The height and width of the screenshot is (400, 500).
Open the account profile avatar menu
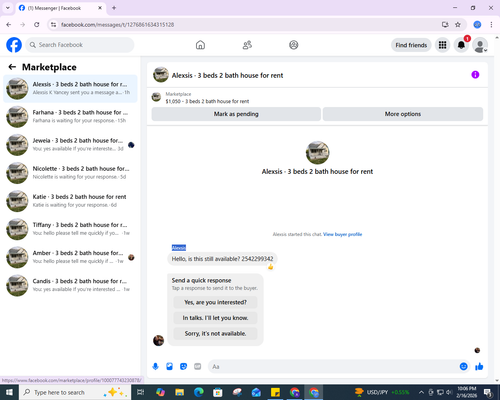coord(480,46)
